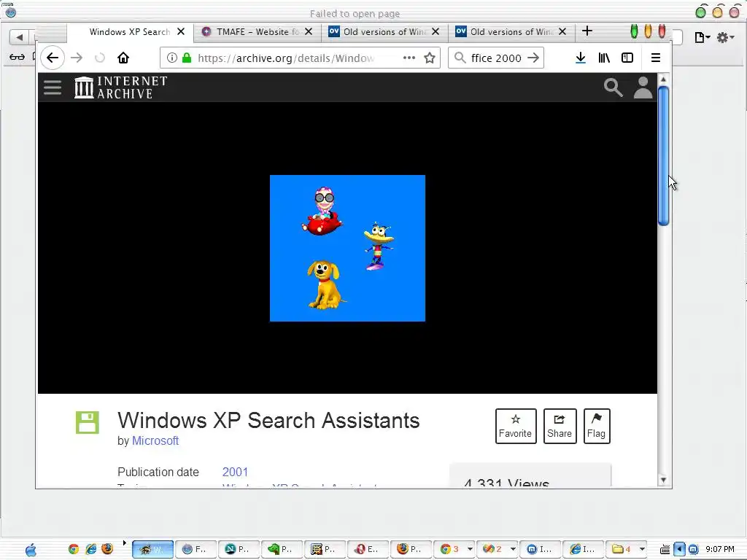Image resolution: width=747 pixels, height=560 pixels.
Task: Click the page vertical scrollbar thumb
Action: click(x=663, y=155)
